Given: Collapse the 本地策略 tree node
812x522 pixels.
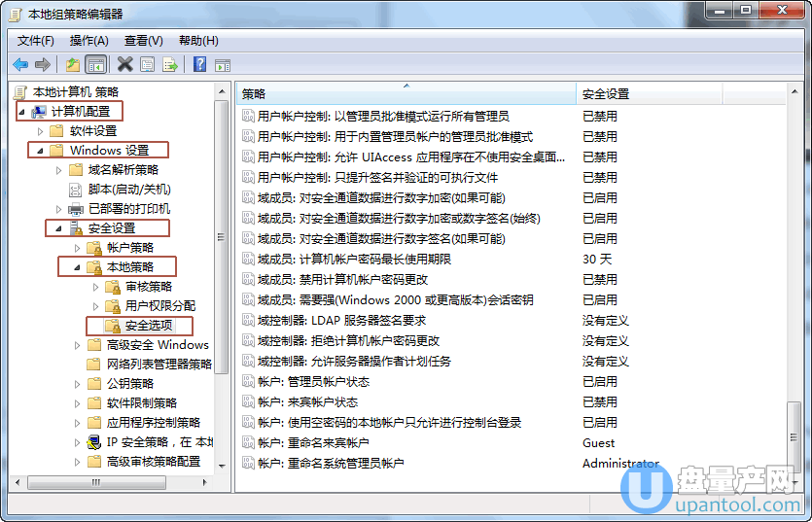Looking at the screenshot, I should 78,267.
